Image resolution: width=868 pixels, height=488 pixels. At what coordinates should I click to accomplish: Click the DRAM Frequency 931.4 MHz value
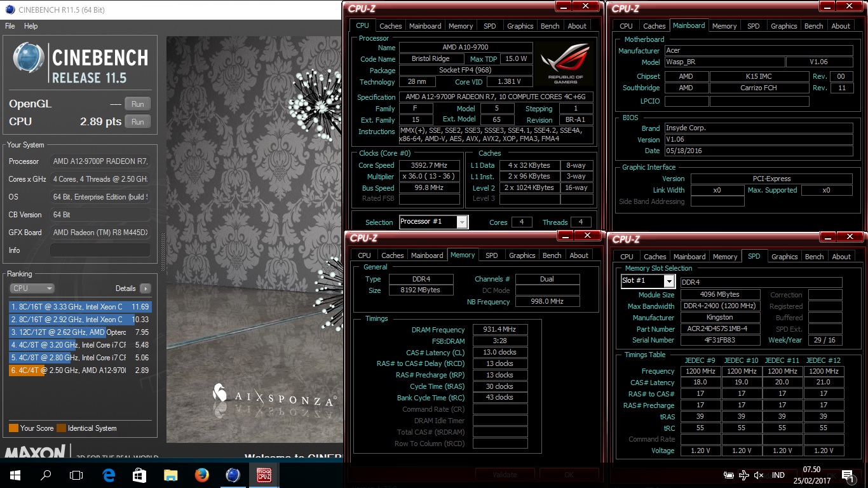(x=499, y=329)
